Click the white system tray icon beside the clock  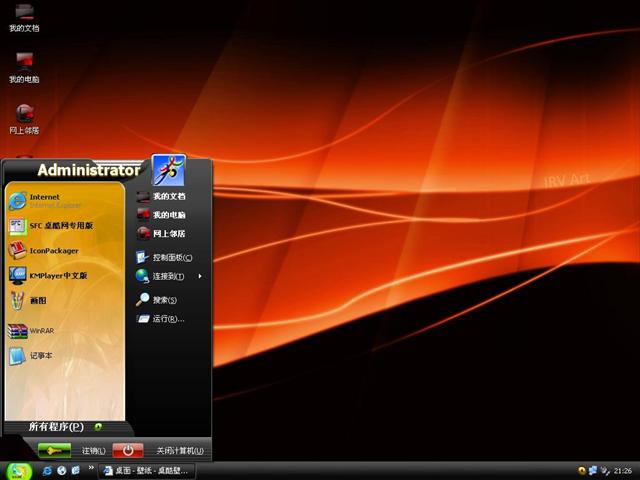coord(605,471)
